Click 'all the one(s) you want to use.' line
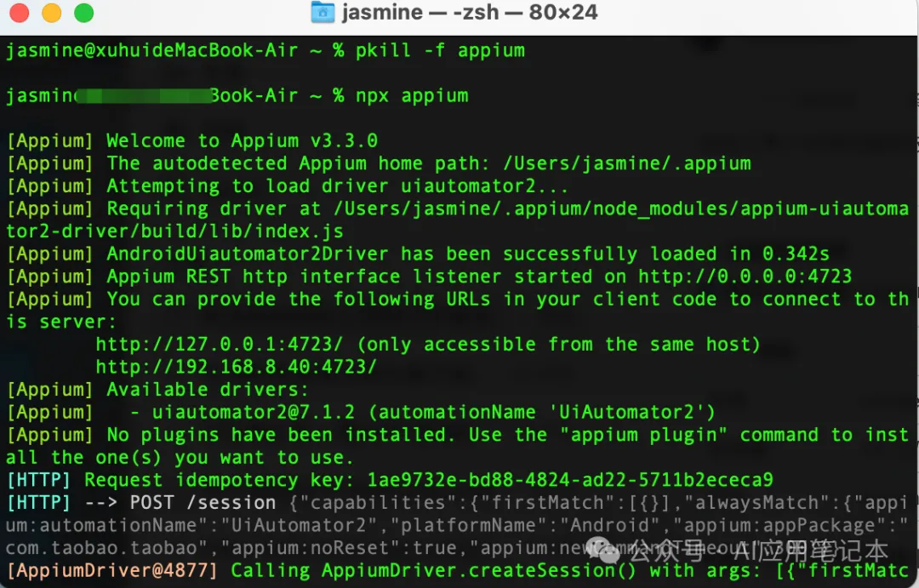The image size is (919, 588). pyautogui.click(x=180, y=458)
